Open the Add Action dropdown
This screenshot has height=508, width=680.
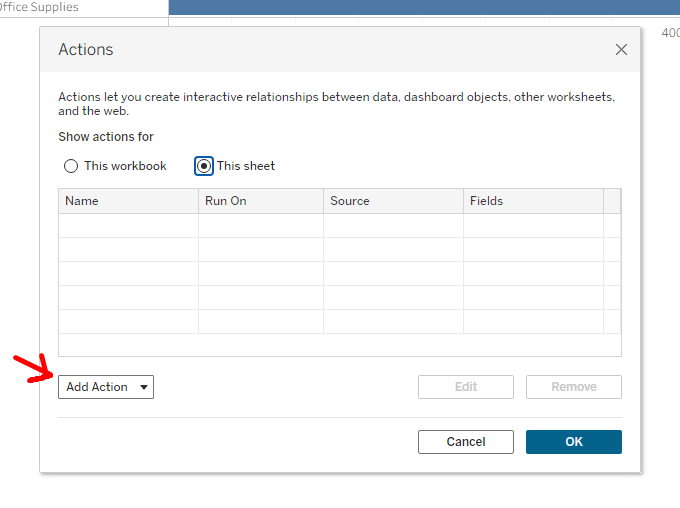coord(106,387)
